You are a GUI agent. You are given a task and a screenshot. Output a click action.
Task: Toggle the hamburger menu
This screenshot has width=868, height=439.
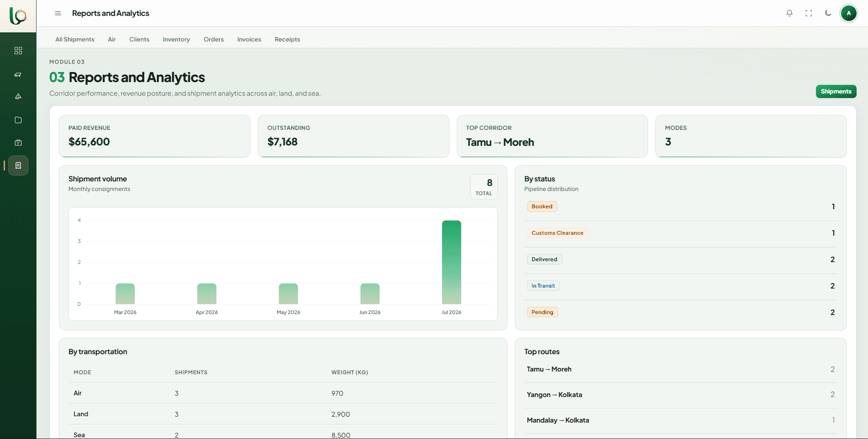coord(58,13)
